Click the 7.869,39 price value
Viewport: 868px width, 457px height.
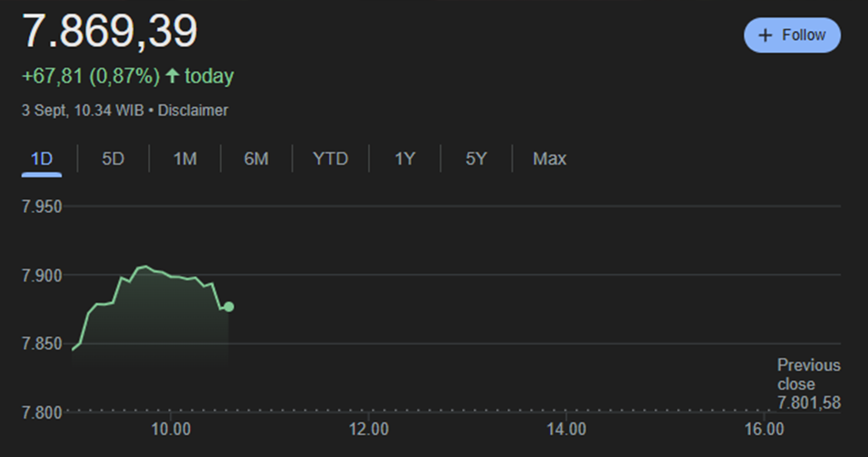[110, 33]
